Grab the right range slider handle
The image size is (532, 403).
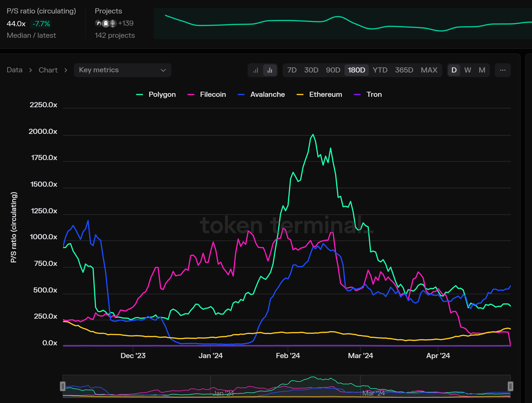click(x=510, y=386)
